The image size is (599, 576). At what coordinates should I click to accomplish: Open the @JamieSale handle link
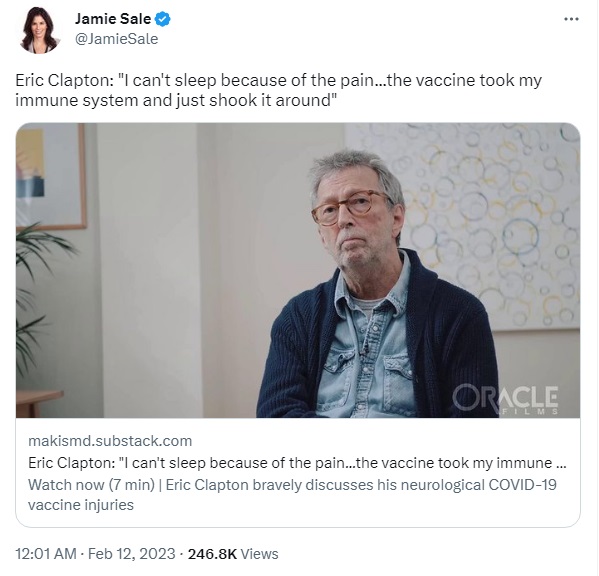[117, 39]
